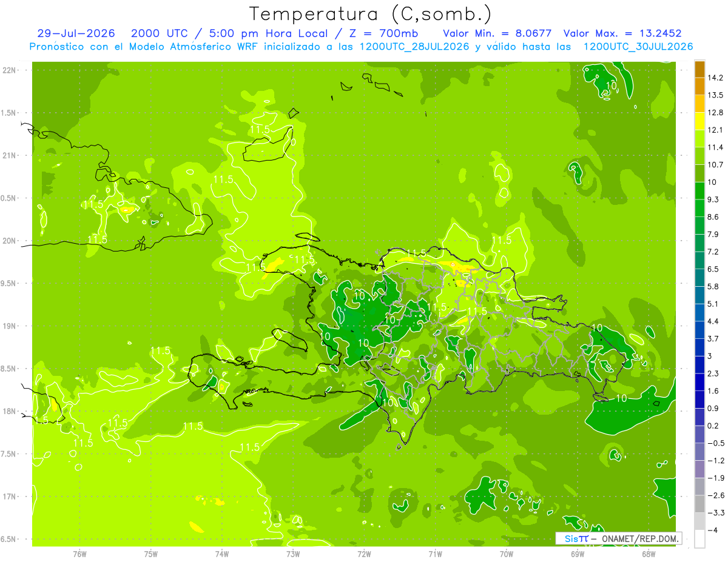
Task: Click the '-4' colorbar value
Action: pyautogui.click(x=713, y=530)
